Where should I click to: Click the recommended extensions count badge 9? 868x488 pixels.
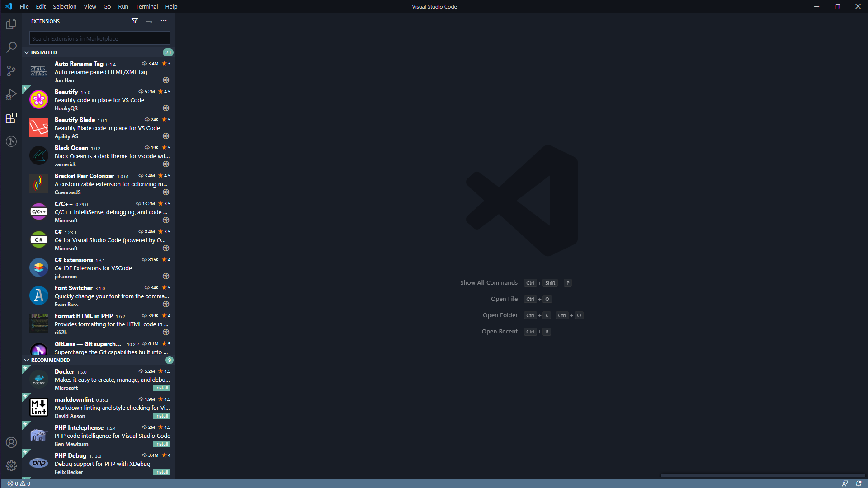[169, 360]
